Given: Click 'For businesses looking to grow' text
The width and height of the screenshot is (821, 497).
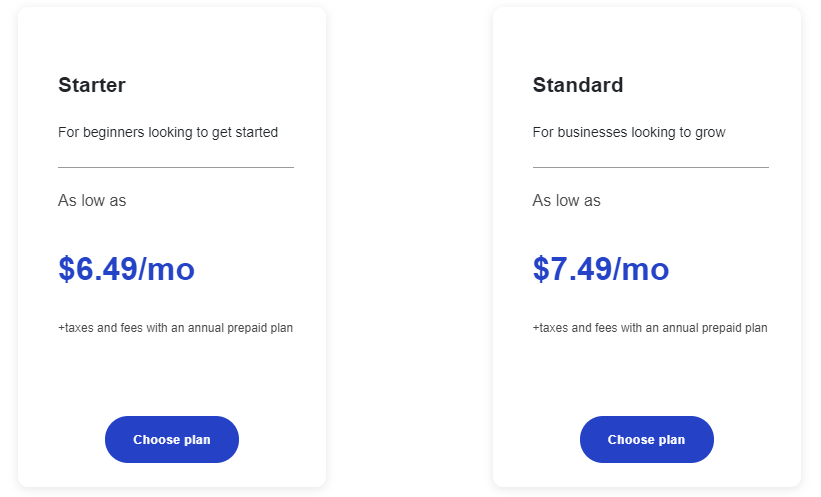Looking at the screenshot, I should 629,132.
